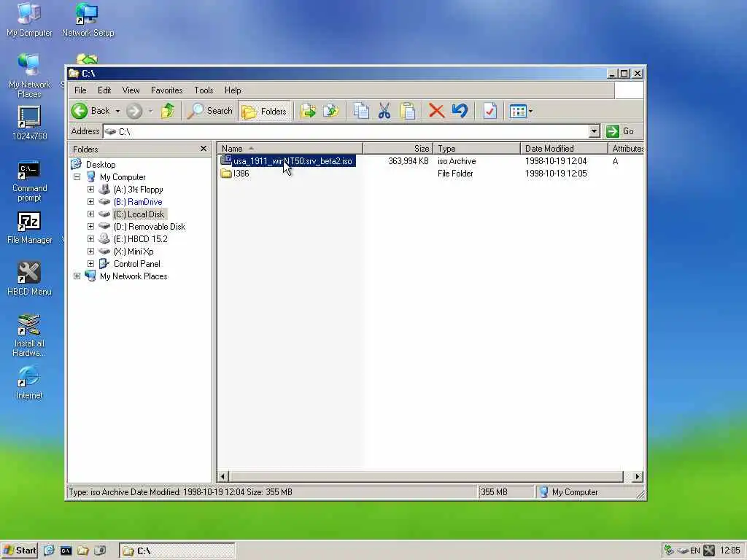The width and height of the screenshot is (747, 560).
Task: Open the Forward history dropdown arrow
Action: tap(150, 111)
